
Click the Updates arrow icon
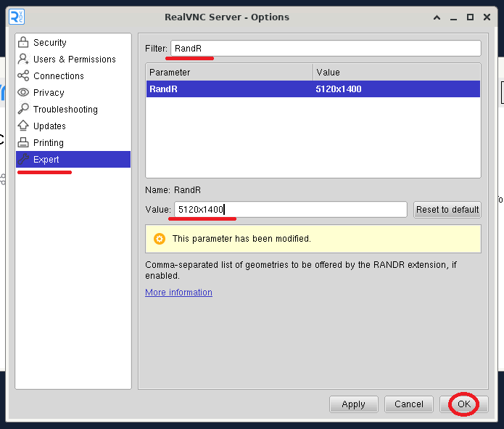pyautogui.click(x=23, y=126)
